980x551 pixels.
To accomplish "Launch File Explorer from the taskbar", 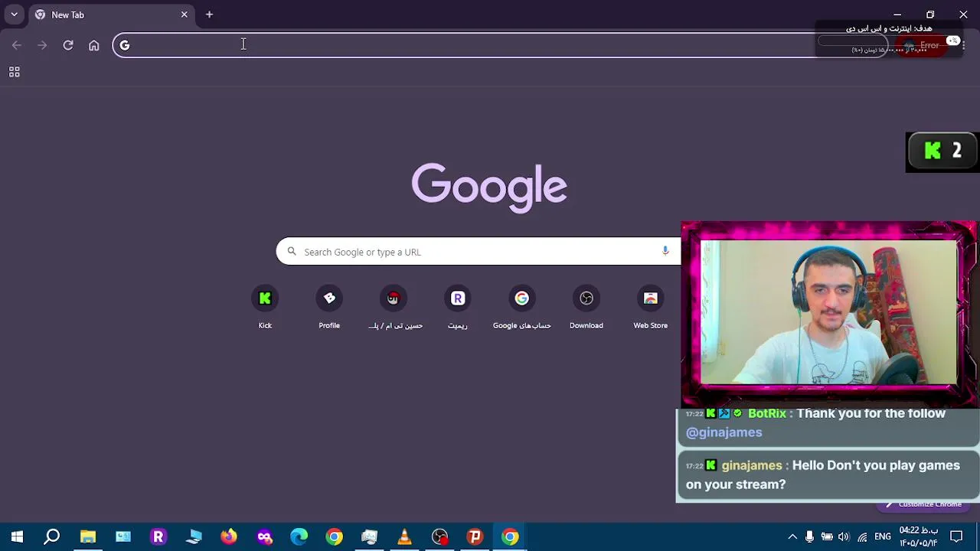I will click(x=88, y=536).
